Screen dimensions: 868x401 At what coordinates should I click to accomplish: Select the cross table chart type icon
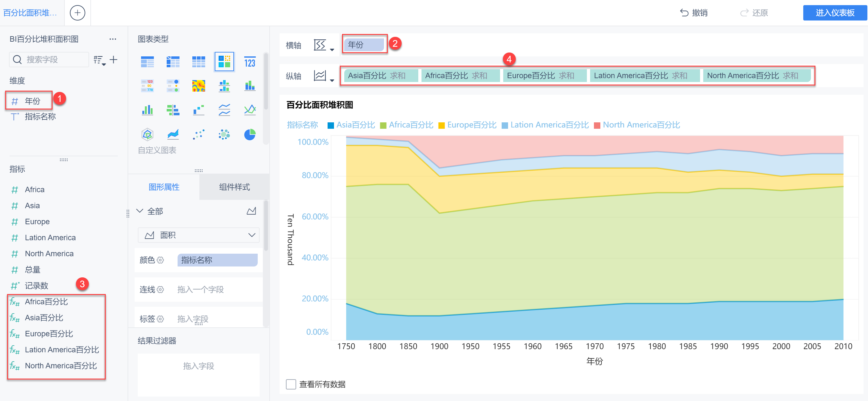tap(173, 62)
